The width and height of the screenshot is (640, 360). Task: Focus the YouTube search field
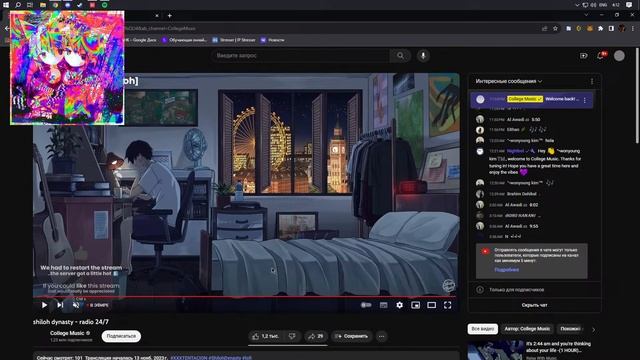300,56
